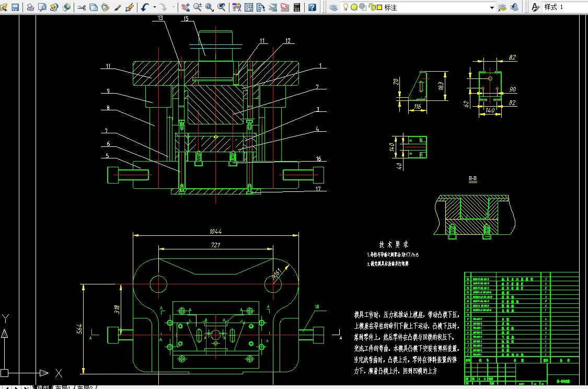Click the Save floppy disk icon
Screen dimensions: 588x389
15,7
